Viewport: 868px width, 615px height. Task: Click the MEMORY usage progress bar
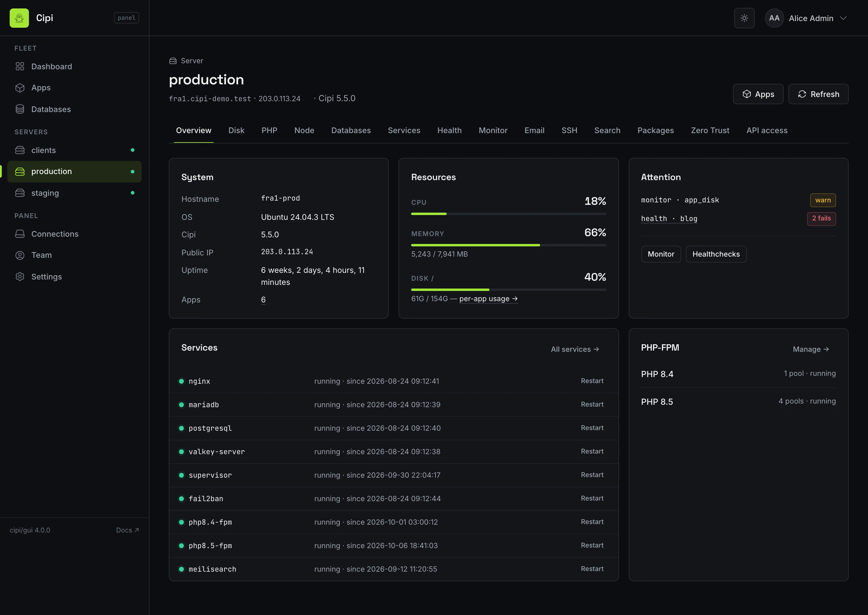(x=508, y=245)
